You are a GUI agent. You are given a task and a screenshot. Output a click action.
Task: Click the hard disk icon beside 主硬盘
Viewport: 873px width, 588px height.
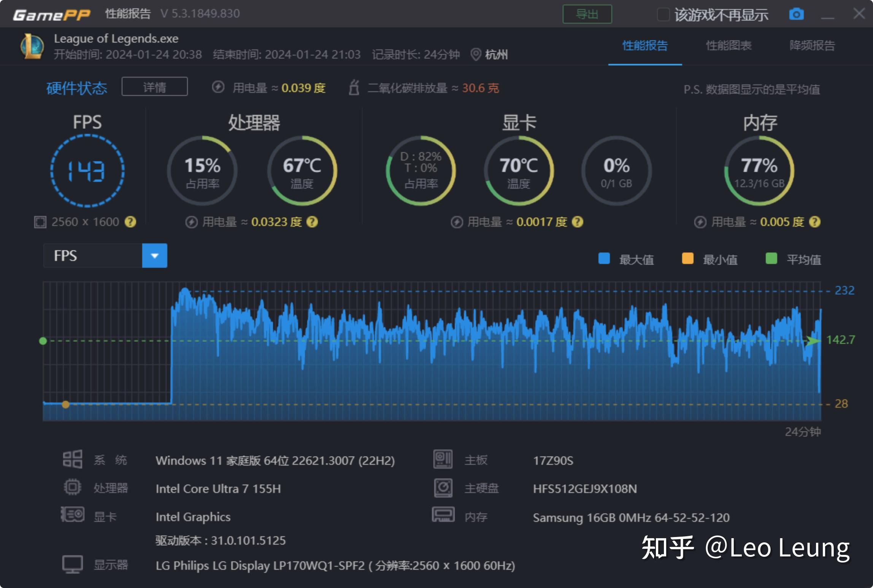point(443,488)
